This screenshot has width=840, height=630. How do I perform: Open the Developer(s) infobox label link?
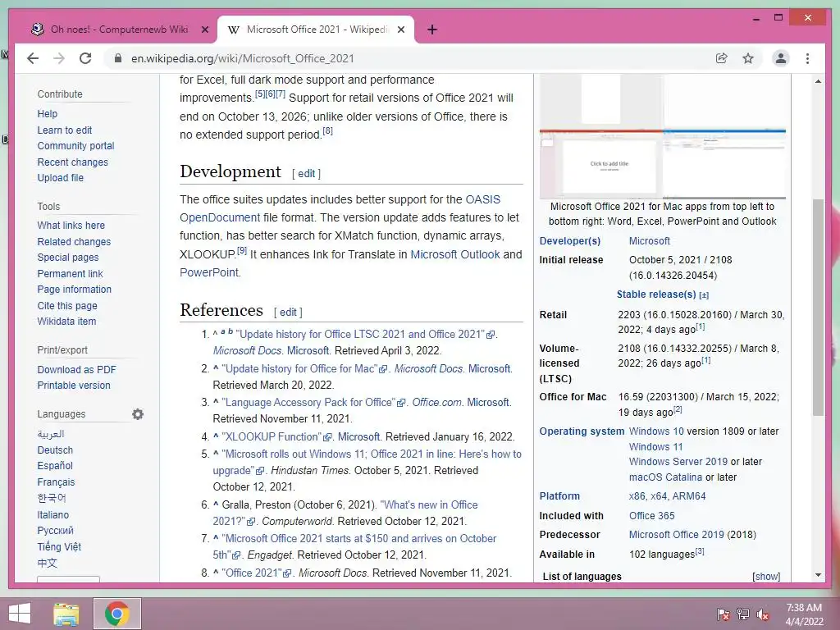[x=569, y=241]
